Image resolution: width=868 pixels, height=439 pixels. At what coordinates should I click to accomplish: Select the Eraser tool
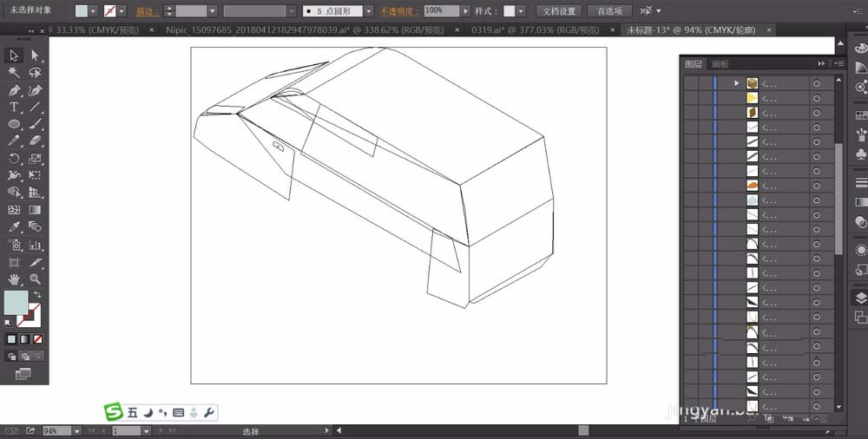click(35, 141)
